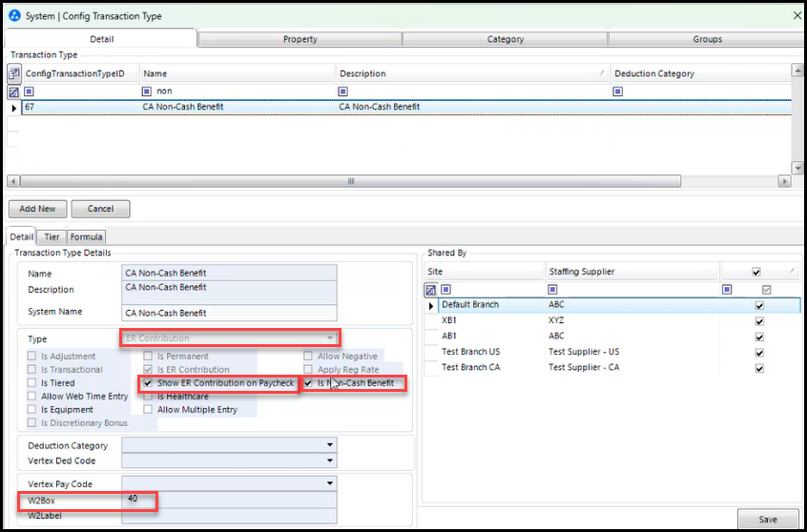Clear the Shared By grid filter icon

(431, 290)
